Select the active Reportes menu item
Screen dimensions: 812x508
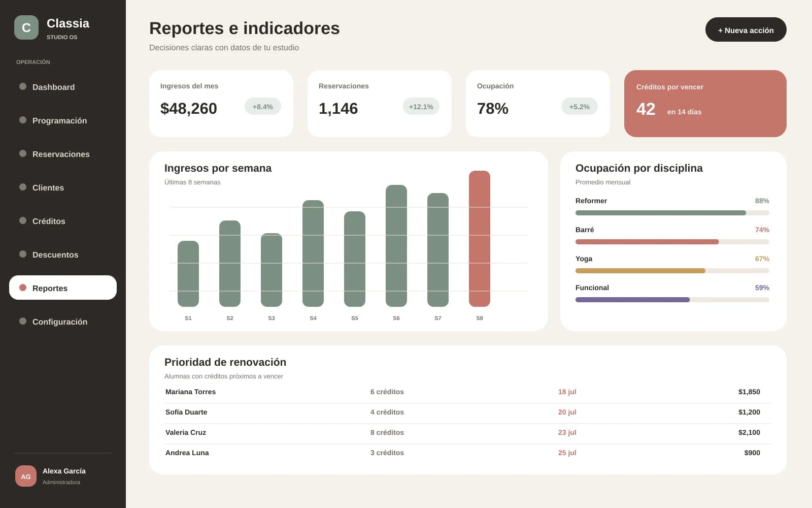point(63,288)
